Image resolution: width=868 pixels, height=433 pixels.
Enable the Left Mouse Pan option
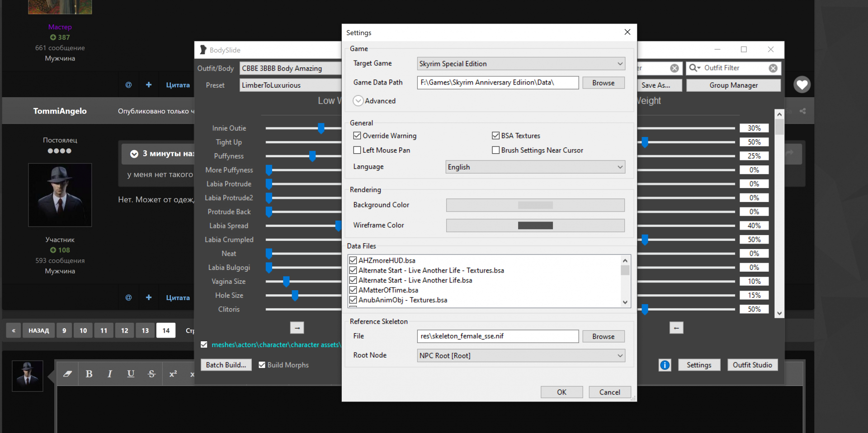pos(357,150)
